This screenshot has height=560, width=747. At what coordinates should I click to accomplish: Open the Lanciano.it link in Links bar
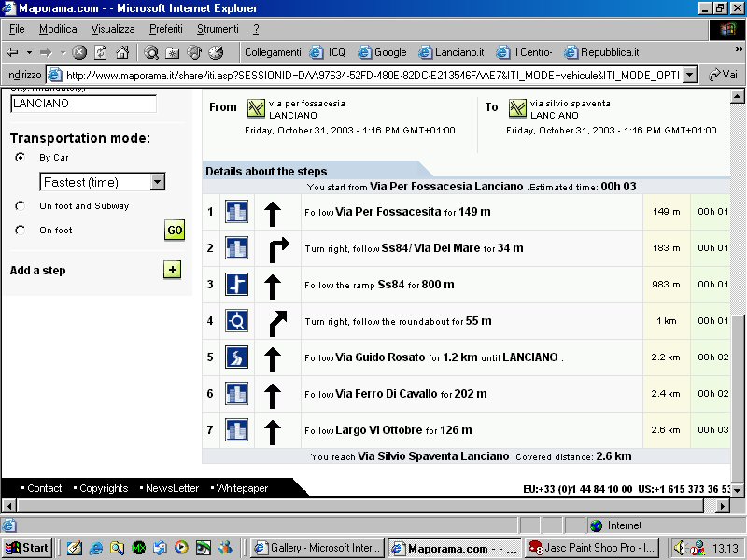click(451, 52)
